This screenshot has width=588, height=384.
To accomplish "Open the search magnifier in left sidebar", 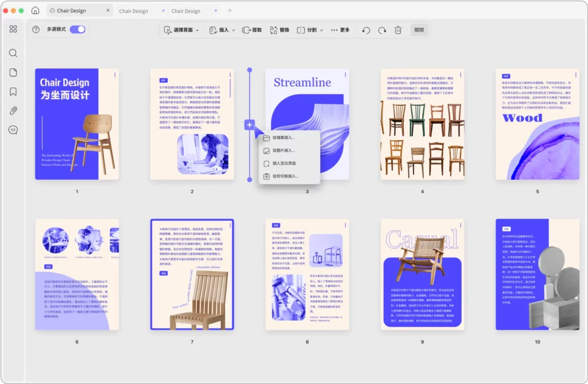I will pyautogui.click(x=13, y=53).
